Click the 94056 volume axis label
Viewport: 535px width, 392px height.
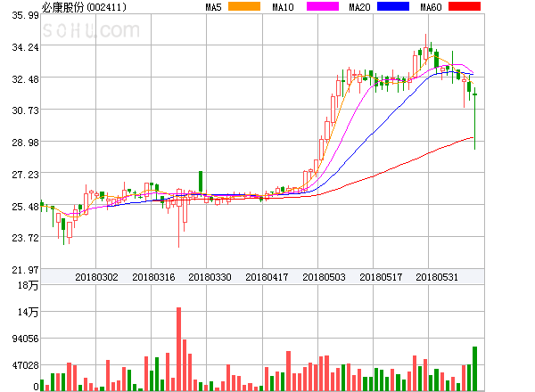tap(25, 339)
